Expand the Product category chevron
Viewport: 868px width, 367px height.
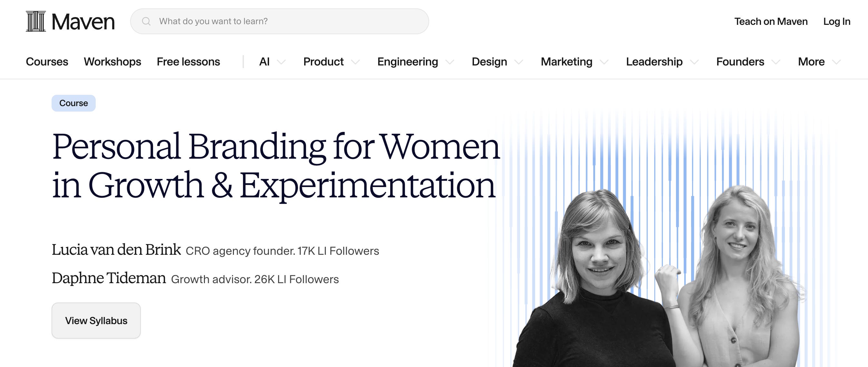[x=355, y=62]
